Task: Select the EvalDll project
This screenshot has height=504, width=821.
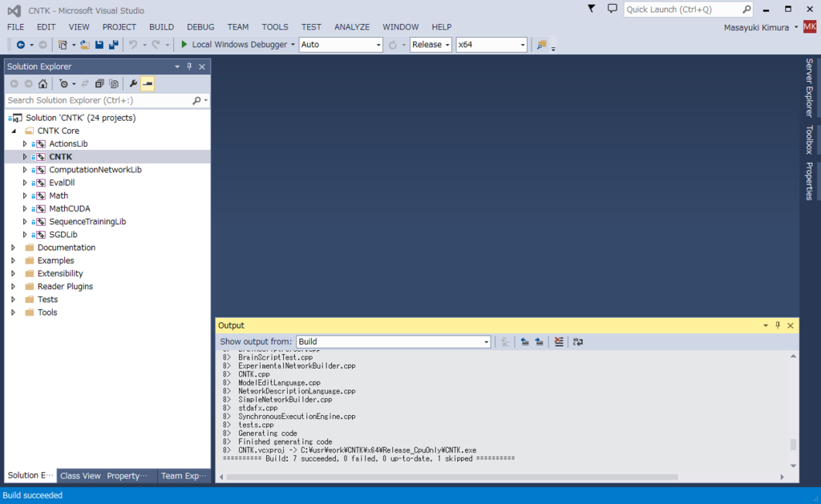Action: click(62, 183)
